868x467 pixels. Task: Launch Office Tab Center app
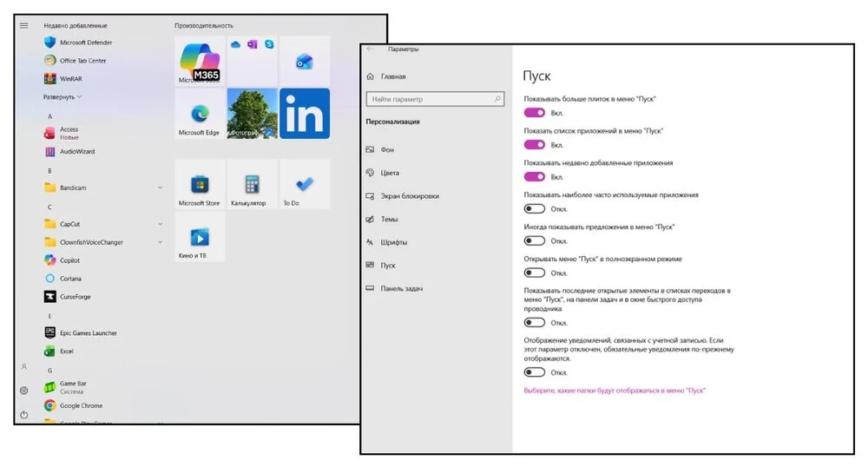click(76, 60)
